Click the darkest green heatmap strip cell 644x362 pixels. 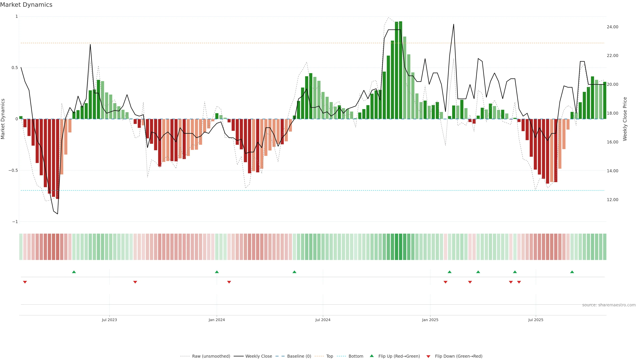tap(400, 247)
